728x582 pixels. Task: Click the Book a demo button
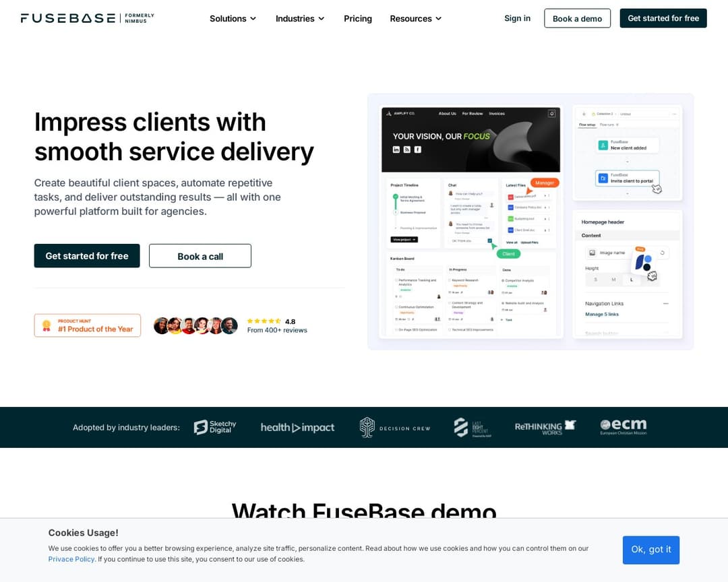pyautogui.click(x=577, y=18)
